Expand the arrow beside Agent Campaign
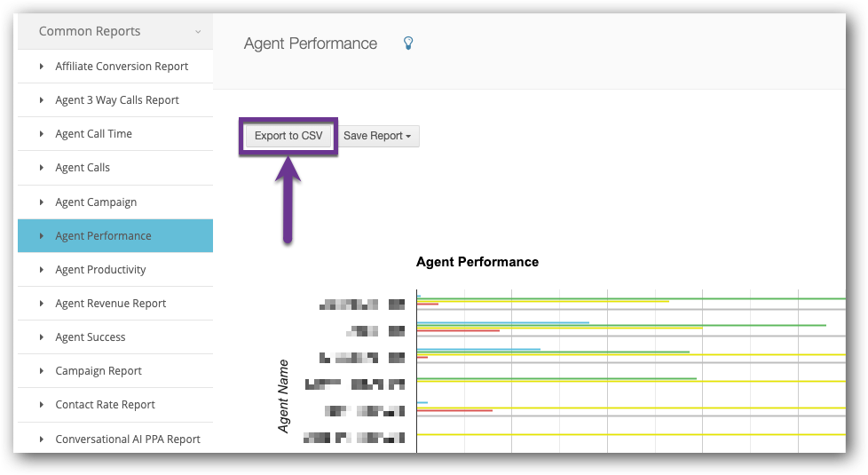 (x=42, y=202)
